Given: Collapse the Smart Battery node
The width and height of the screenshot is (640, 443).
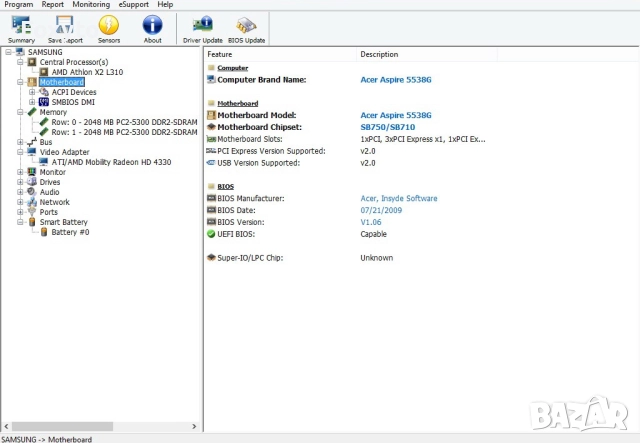Looking at the screenshot, I should (20, 222).
